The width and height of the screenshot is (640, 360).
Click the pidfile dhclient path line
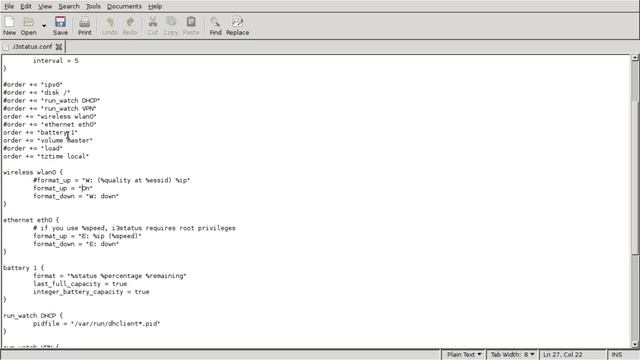point(97,324)
